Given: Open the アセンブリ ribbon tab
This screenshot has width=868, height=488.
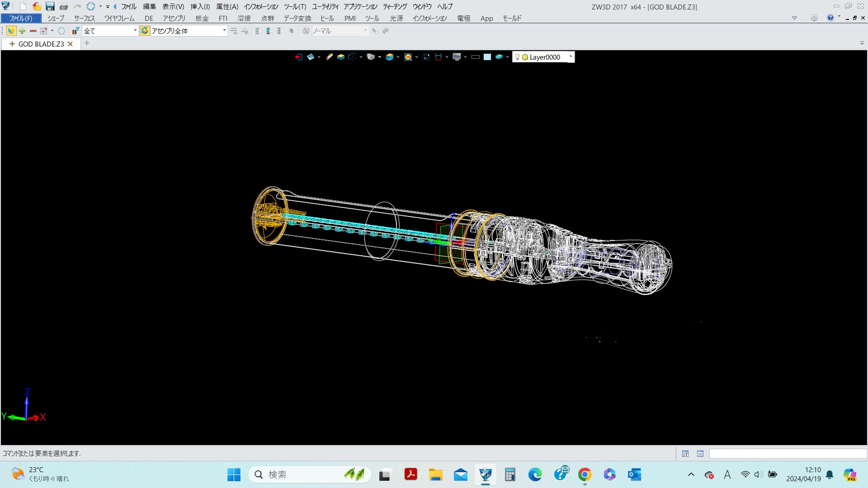Looking at the screenshot, I should pos(174,18).
